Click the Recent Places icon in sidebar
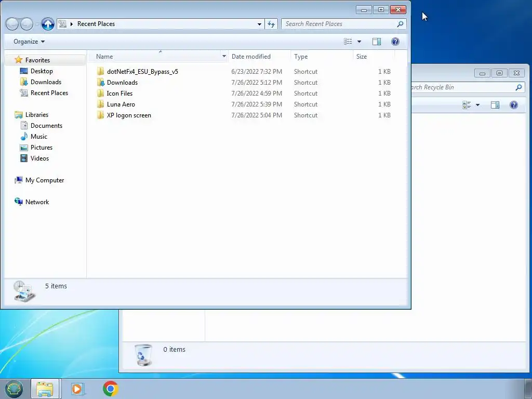The image size is (532, 399). [x=24, y=92]
